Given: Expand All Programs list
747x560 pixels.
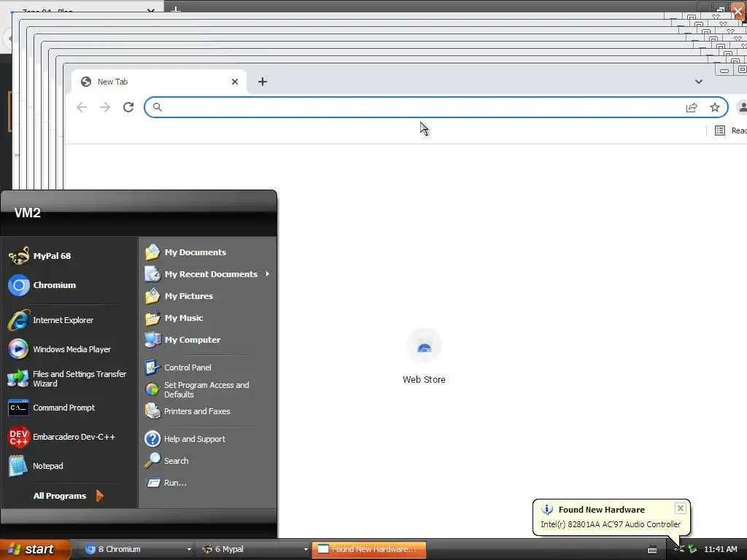Looking at the screenshot, I should [68, 496].
